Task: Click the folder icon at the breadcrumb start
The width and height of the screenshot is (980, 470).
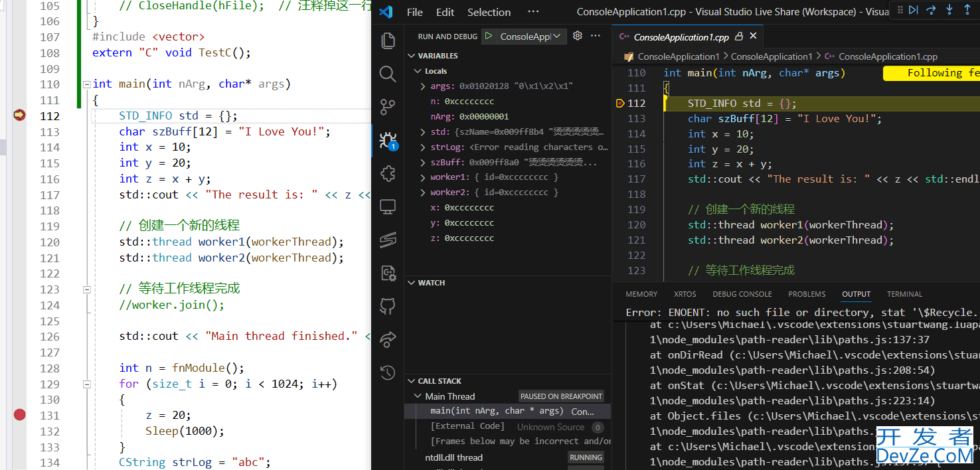Action: [629, 56]
